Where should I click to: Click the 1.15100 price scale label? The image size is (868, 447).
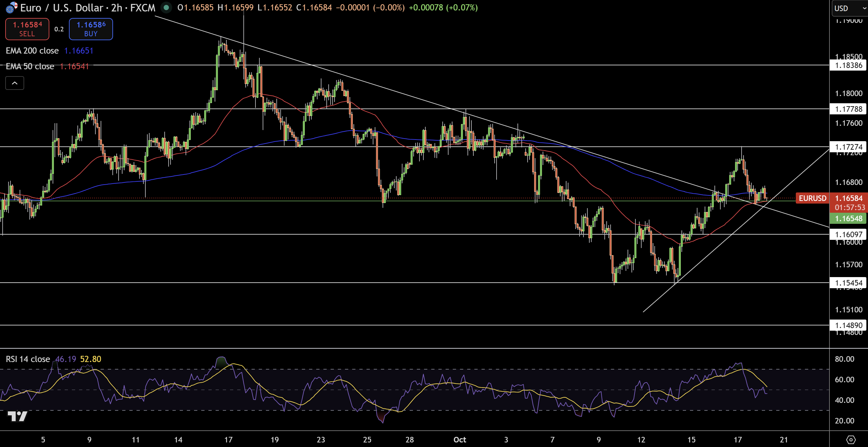[x=848, y=309]
